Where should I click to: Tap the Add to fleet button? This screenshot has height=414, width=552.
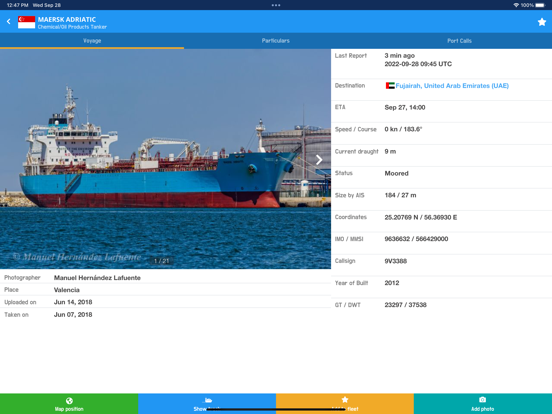tap(345, 404)
